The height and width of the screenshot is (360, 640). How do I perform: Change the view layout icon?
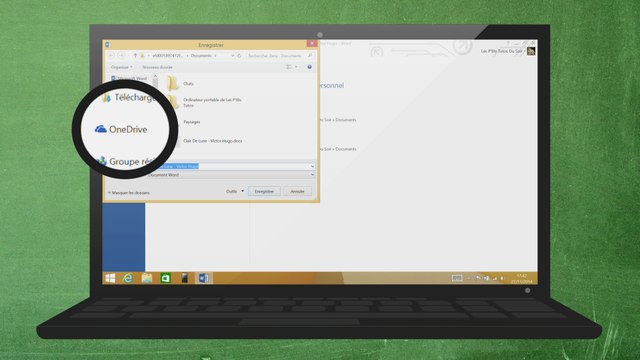tap(289, 67)
